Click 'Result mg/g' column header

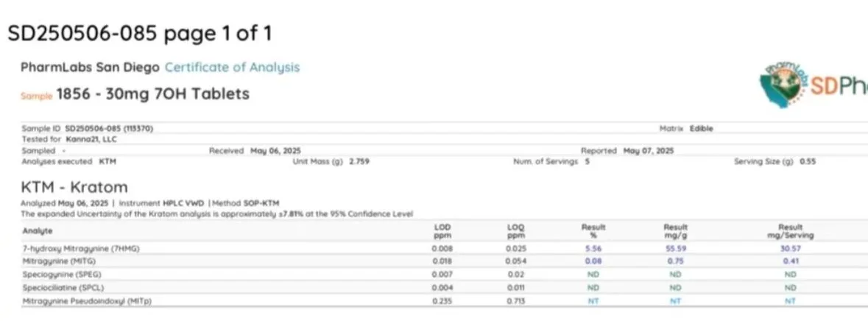tap(675, 231)
